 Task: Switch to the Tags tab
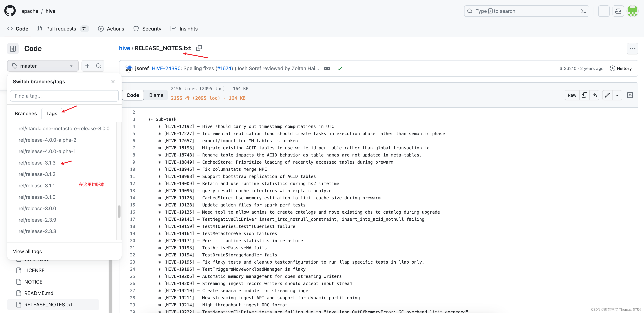coord(51,113)
